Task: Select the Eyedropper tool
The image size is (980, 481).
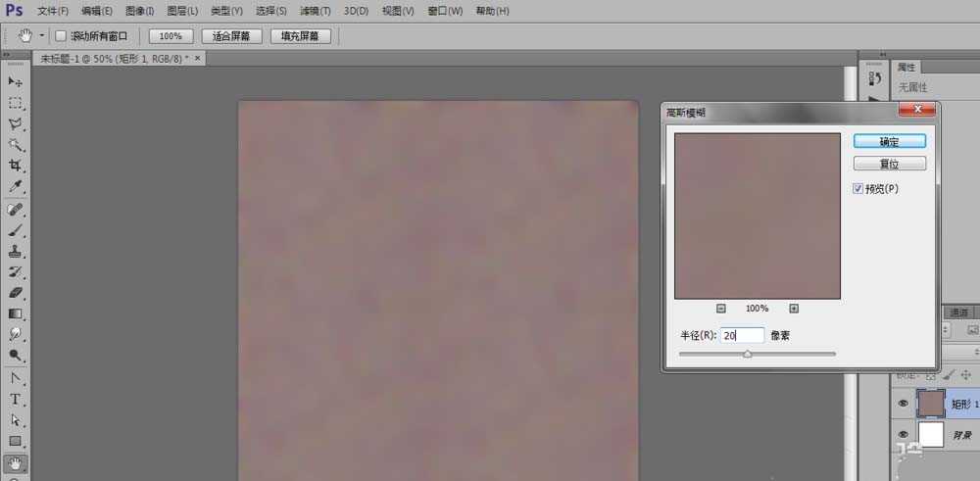Action: tap(16, 186)
